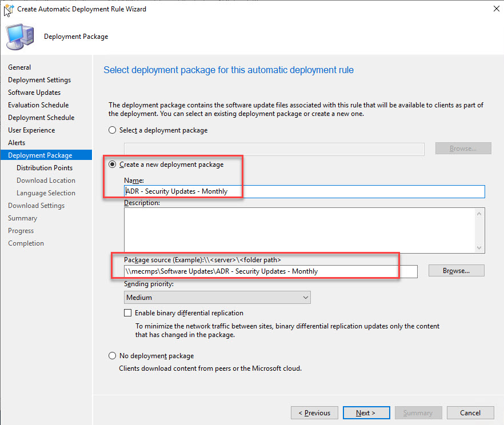Go to the General wizard page

(19, 67)
